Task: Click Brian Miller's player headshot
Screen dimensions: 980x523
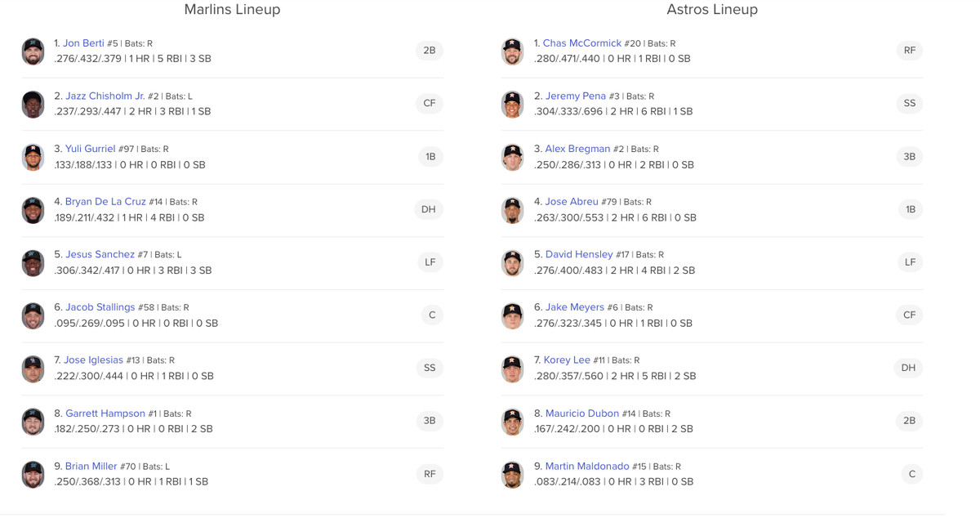Action: coord(33,475)
